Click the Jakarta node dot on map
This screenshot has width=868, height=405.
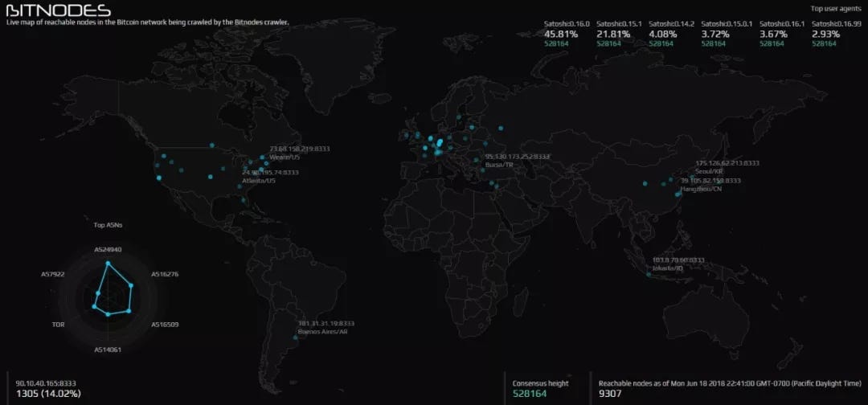[x=649, y=274]
